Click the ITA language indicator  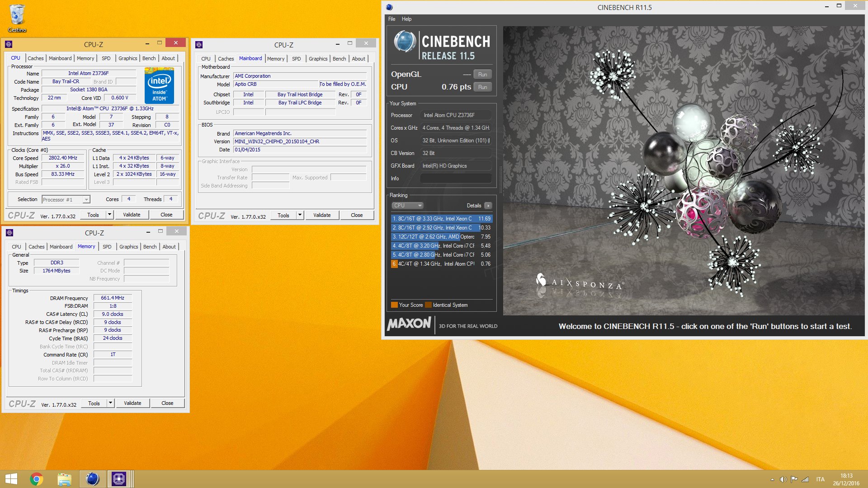pyautogui.click(x=820, y=479)
